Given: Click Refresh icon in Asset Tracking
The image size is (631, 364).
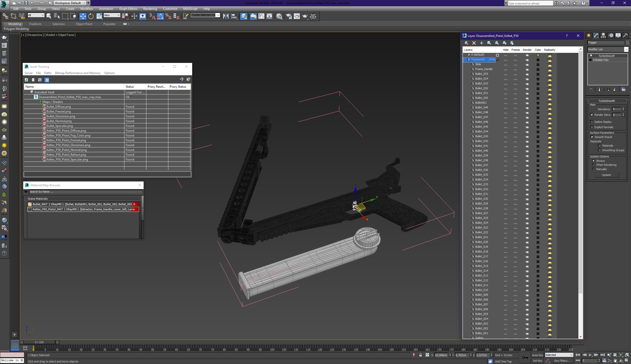Looking at the screenshot, I should [x=26, y=80].
